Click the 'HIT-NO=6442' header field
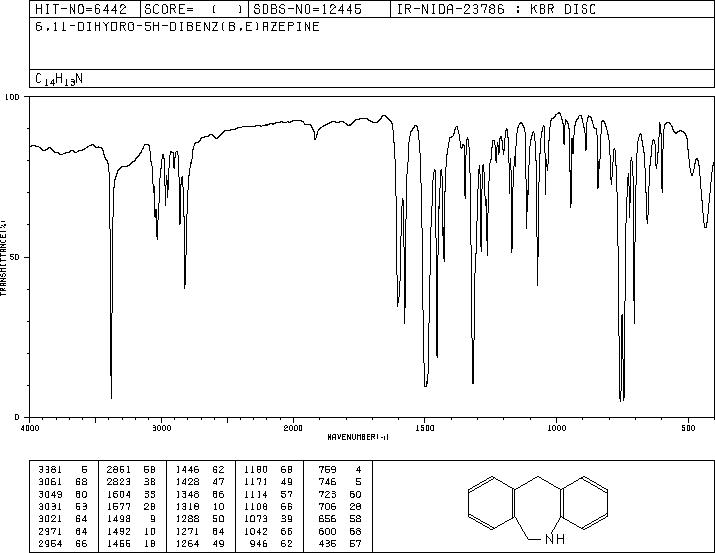Image resolution: width=715 pixels, height=553 pixels. point(85,9)
